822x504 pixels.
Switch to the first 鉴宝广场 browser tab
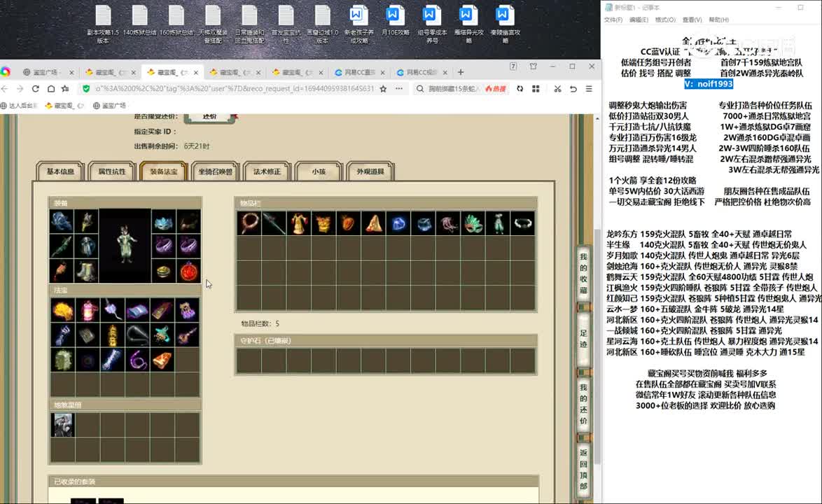click(46, 72)
